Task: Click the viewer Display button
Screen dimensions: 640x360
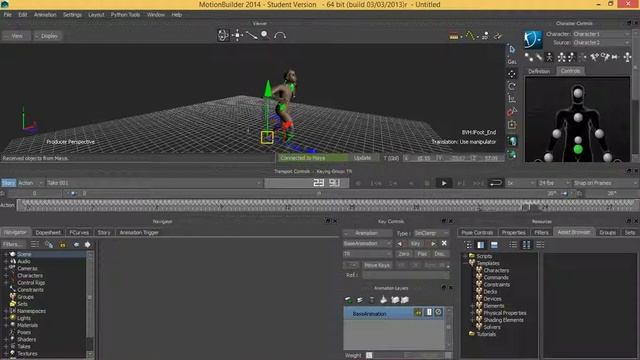Action: click(x=48, y=36)
